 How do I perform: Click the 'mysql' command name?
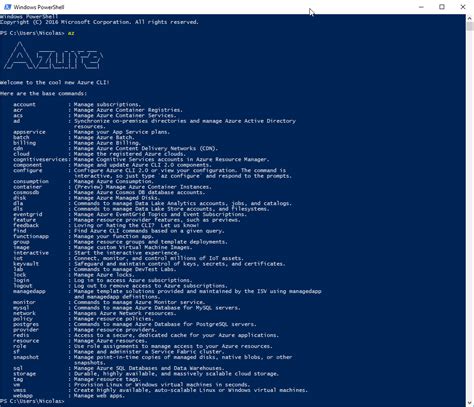(21, 308)
